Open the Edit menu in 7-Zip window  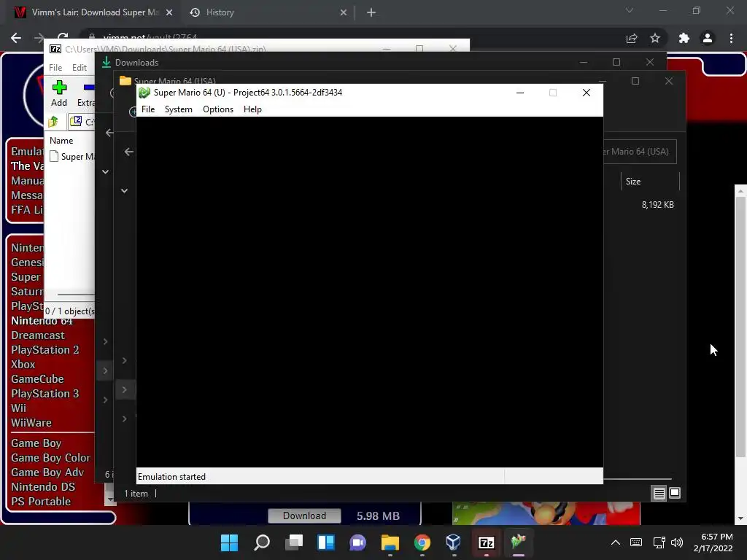(79, 68)
